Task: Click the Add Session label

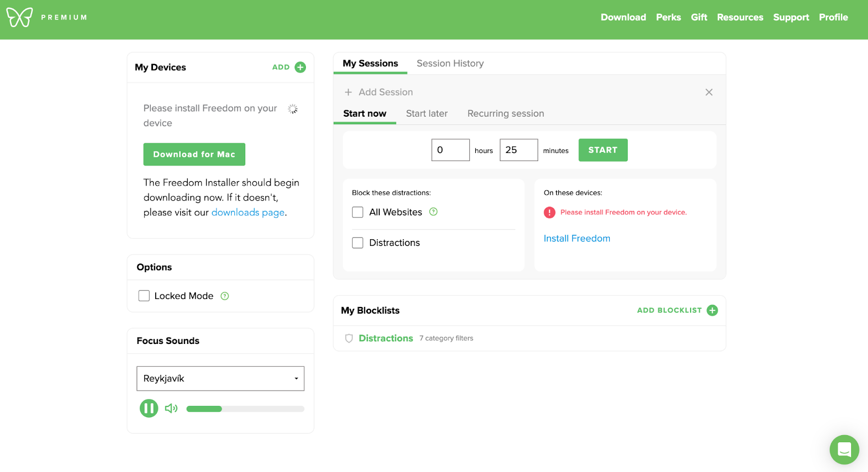Action: click(386, 92)
